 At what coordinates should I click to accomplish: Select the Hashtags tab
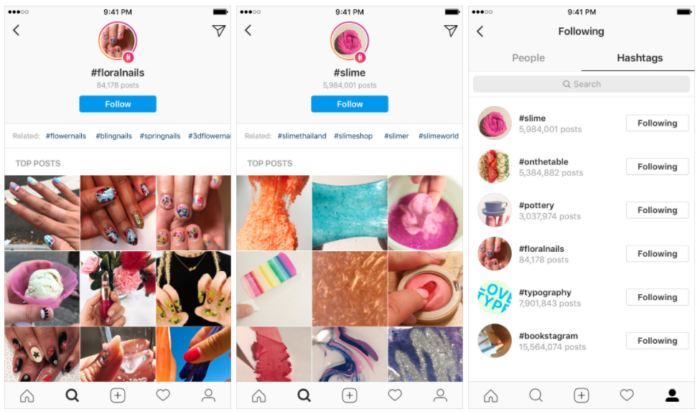(639, 58)
